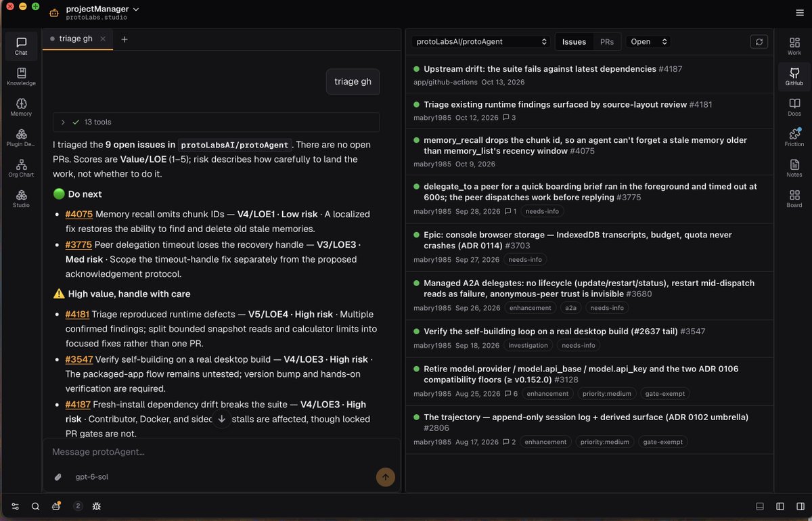Click the bug icon in status bar

[x=97, y=506]
